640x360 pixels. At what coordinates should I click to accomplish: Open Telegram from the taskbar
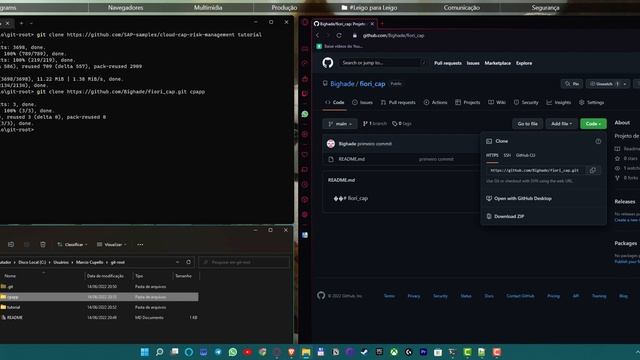click(218, 352)
